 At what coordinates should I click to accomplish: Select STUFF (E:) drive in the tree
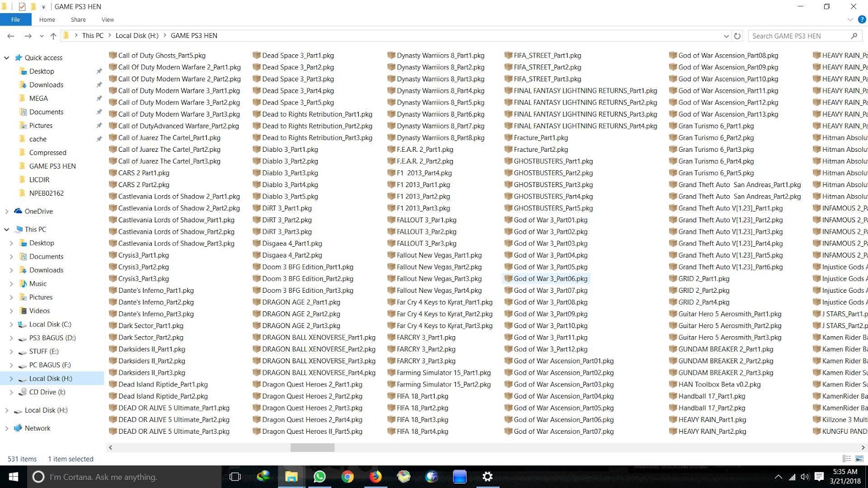pos(43,351)
